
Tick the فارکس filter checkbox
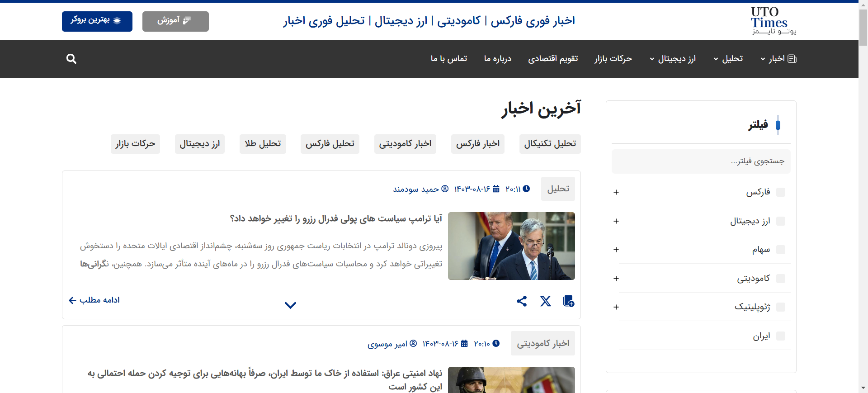(x=781, y=192)
